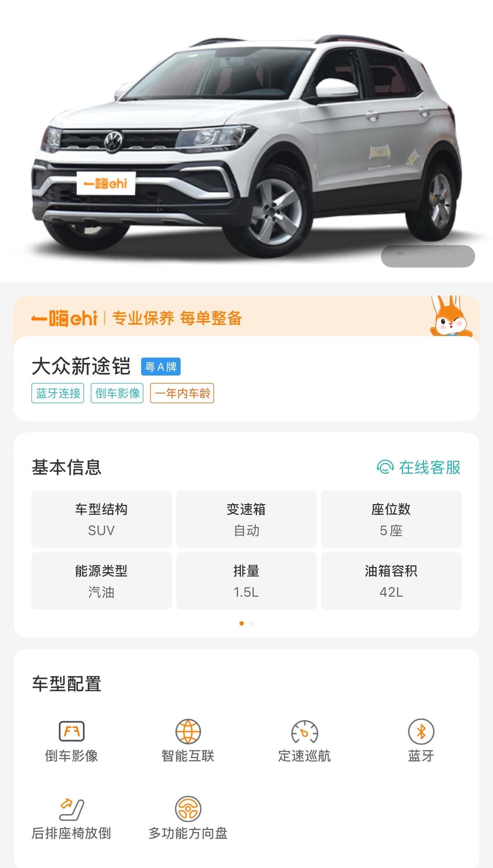Tap the 智能互联 globe icon
This screenshot has width=493, height=868.
tap(188, 731)
